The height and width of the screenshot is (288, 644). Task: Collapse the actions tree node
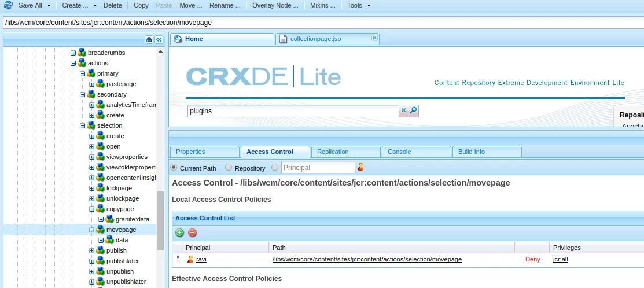pos(73,63)
